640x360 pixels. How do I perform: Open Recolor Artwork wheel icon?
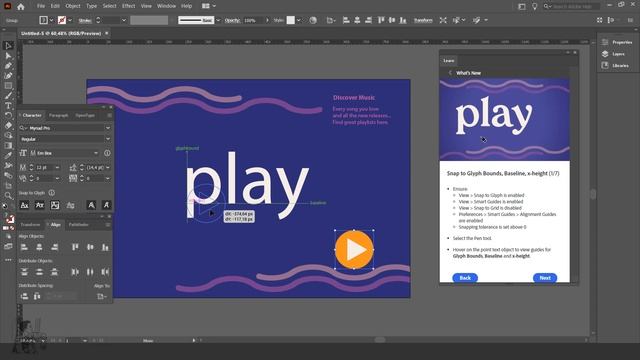click(x=313, y=20)
